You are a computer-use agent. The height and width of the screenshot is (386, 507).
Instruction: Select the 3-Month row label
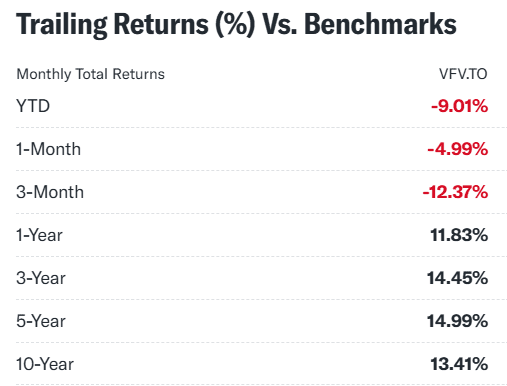[50, 192]
